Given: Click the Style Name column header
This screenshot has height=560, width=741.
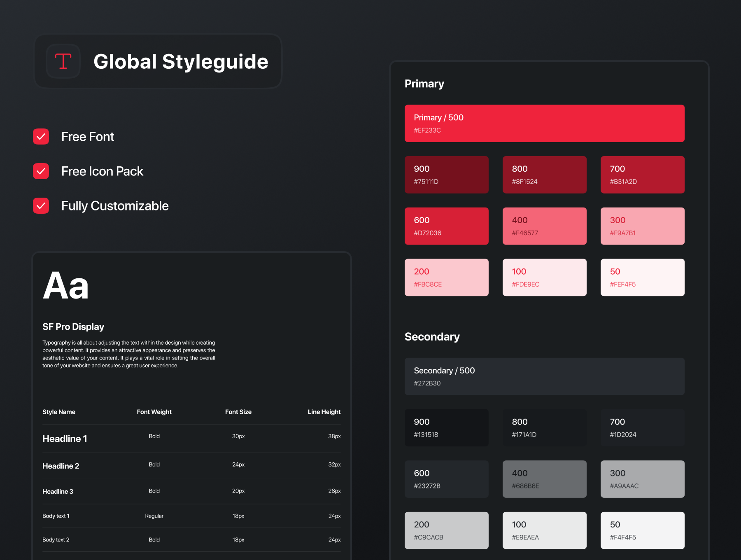Looking at the screenshot, I should 59,412.
